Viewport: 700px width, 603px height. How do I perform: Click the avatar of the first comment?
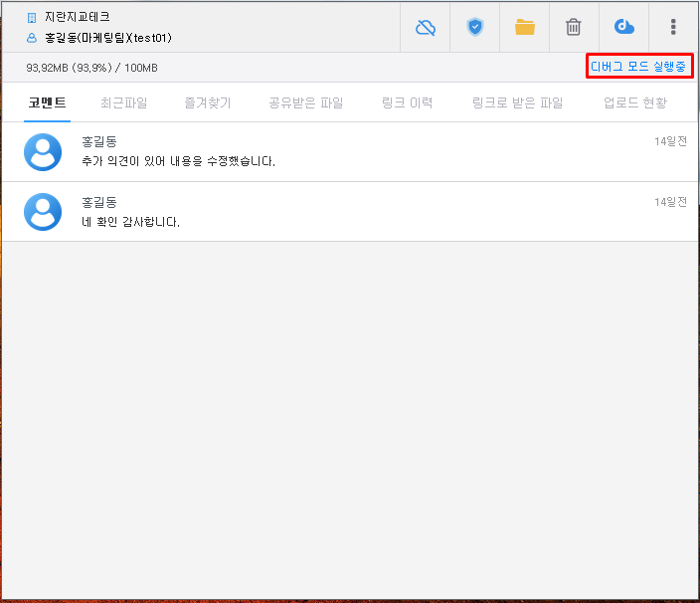[x=42, y=151]
